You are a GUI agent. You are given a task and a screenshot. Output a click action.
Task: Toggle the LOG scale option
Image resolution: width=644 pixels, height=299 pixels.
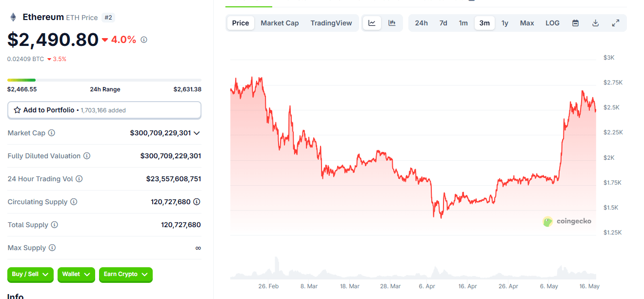[x=552, y=22]
